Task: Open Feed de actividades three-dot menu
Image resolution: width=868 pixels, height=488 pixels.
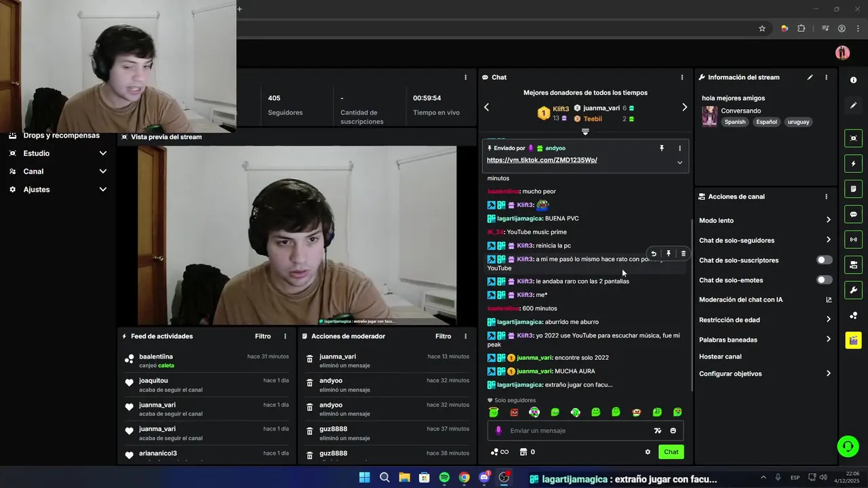Action: tap(285, 336)
